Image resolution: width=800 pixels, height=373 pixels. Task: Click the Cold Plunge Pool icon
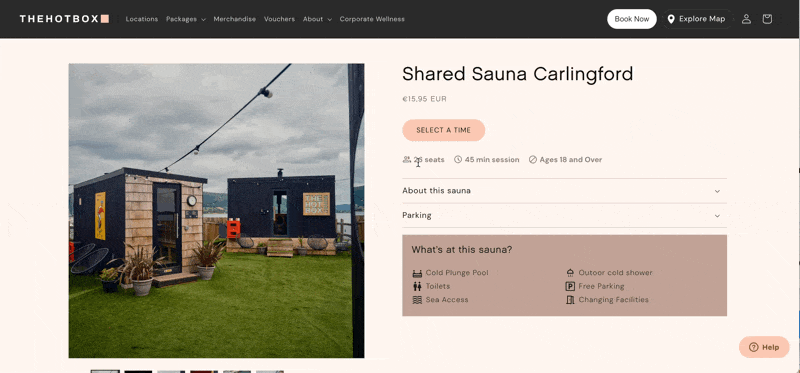click(x=417, y=273)
